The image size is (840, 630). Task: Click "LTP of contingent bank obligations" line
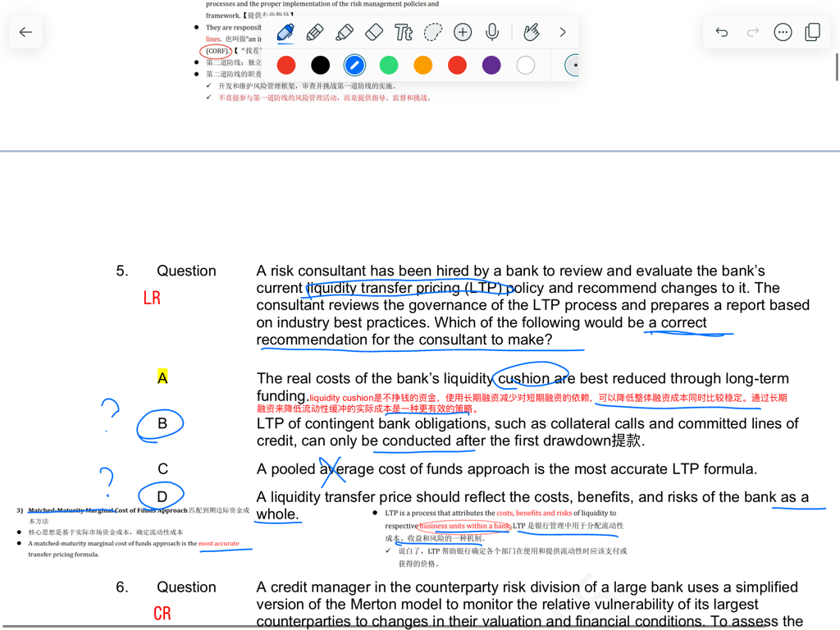pyautogui.click(x=527, y=431)
